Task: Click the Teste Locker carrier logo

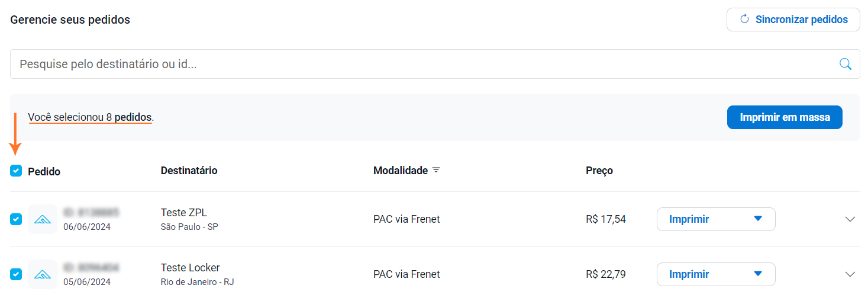Action: tap(43, 274)
